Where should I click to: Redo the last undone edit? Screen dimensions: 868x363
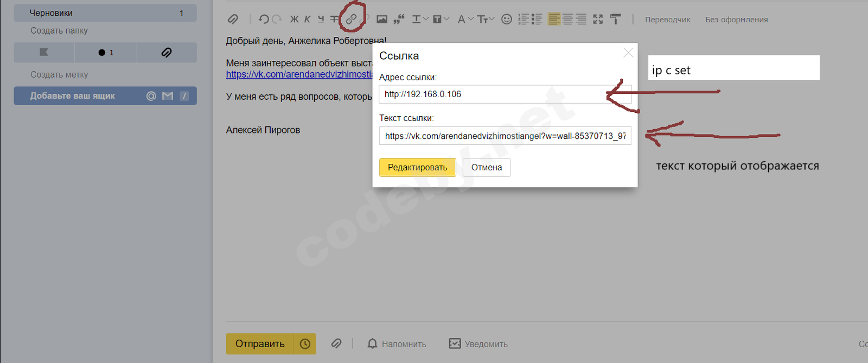point(277,20)
